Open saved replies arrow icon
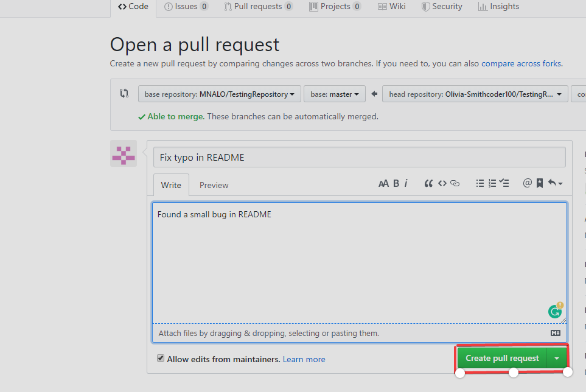586x392 pixels. click(x=555, y=183)
